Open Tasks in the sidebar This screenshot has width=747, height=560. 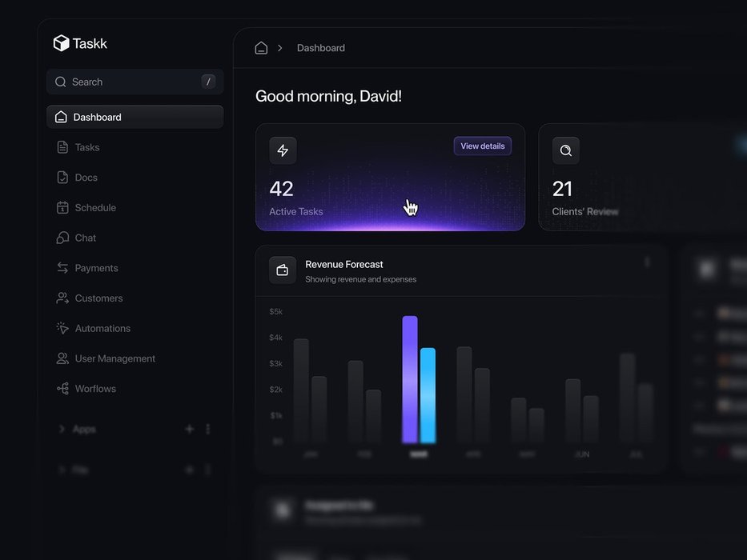86,147
